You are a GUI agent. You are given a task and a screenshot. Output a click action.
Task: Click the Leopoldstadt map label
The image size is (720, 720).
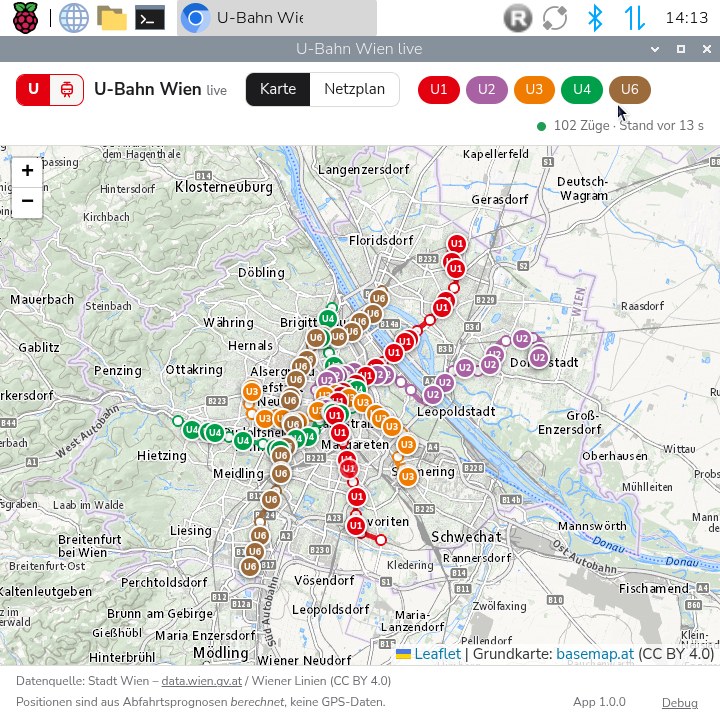click(456, 411)
